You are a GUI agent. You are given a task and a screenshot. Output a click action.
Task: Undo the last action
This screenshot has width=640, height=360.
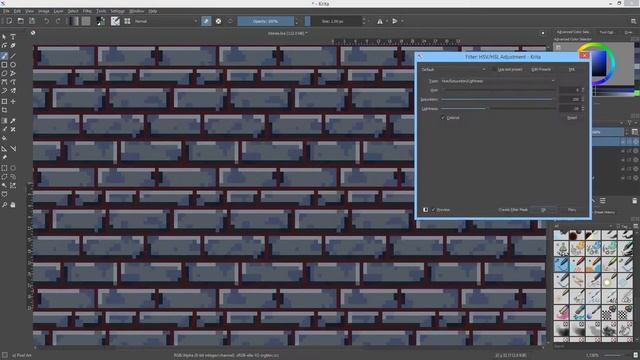tap(47, 21)
